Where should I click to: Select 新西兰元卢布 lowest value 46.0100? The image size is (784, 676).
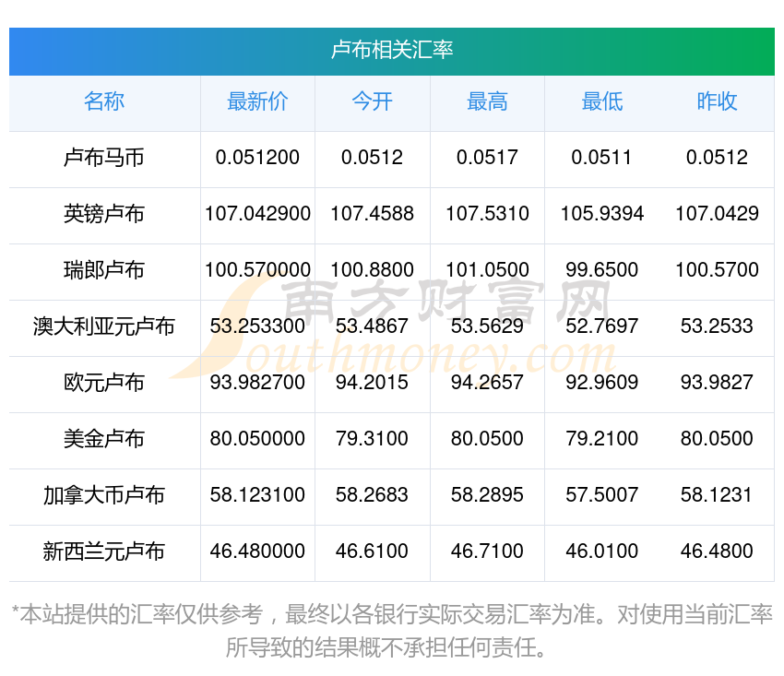[602, 551]
